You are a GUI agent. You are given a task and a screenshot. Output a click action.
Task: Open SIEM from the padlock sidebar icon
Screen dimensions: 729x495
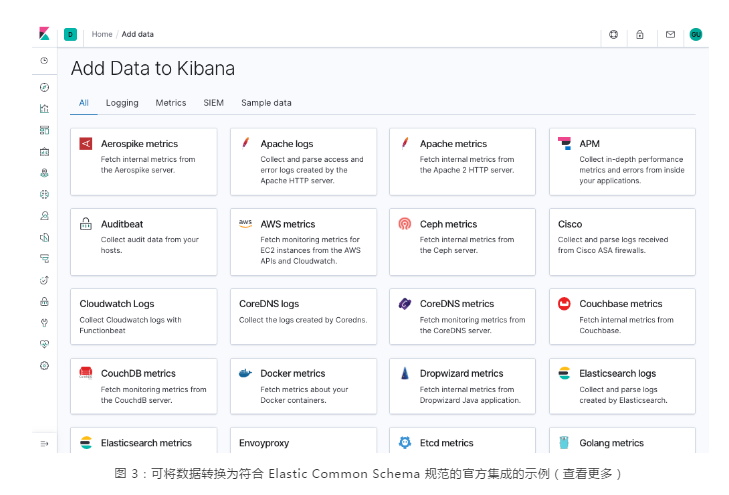click(x=44, y=302)
